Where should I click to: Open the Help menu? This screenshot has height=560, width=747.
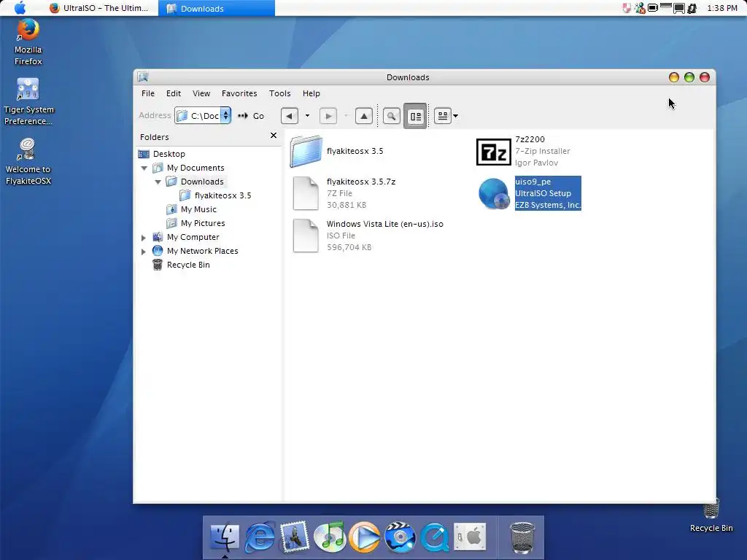(311, 93)
